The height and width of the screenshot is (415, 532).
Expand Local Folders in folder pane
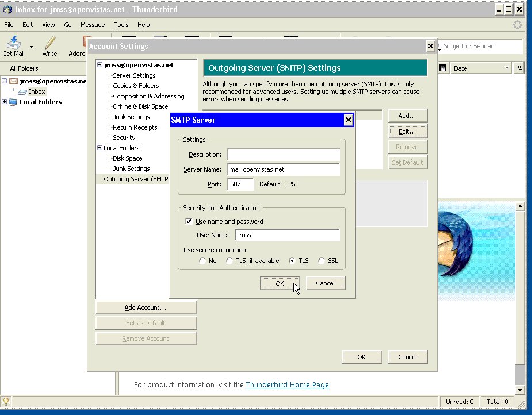point(5,101)
